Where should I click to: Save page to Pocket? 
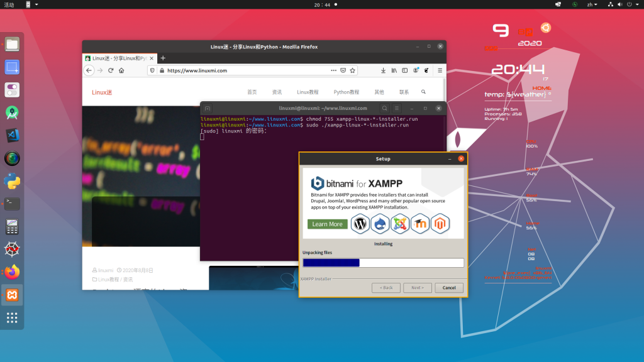point(343,70)
